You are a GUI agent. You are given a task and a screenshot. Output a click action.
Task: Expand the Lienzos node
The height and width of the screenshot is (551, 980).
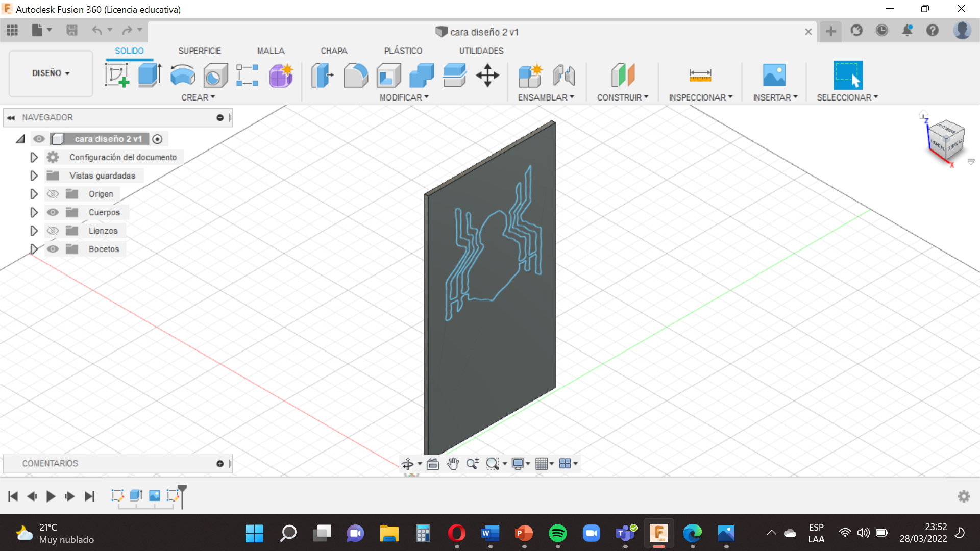(34, 231)
